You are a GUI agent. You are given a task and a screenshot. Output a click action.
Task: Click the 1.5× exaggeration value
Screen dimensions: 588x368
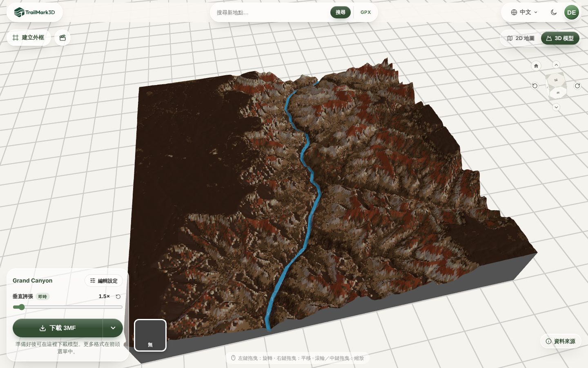tap(104, 296)
